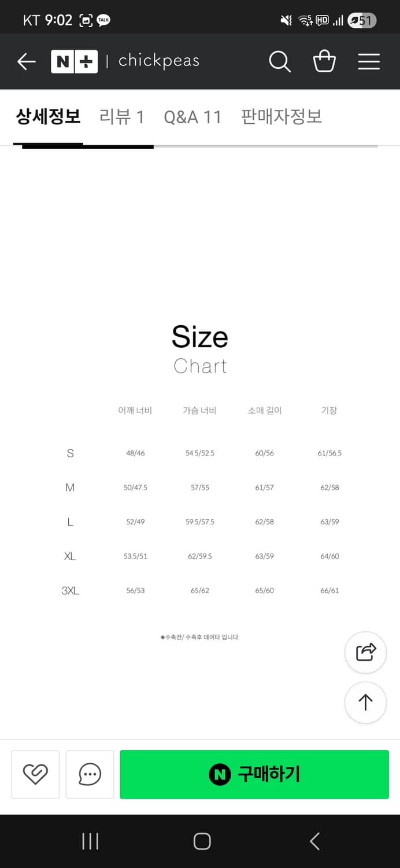
Task: Open the search magnifier icon
Action: pos(280,61)
